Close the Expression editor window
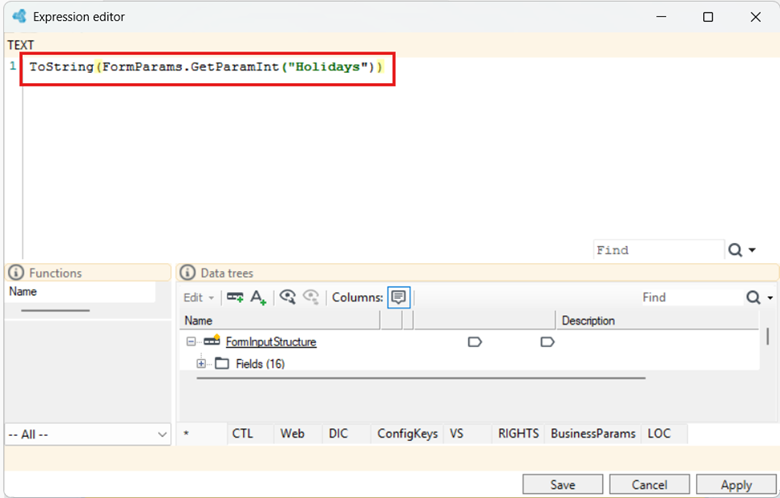Image resolution: width=780 pixels, height=498 pixels. [x=755, y=16]
